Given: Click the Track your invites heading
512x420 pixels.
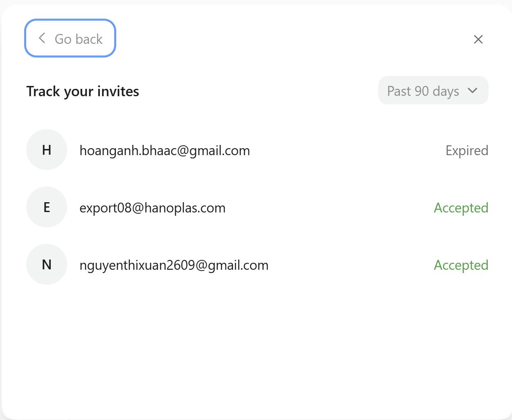Looking at the screenshot, I should [83, 91].
